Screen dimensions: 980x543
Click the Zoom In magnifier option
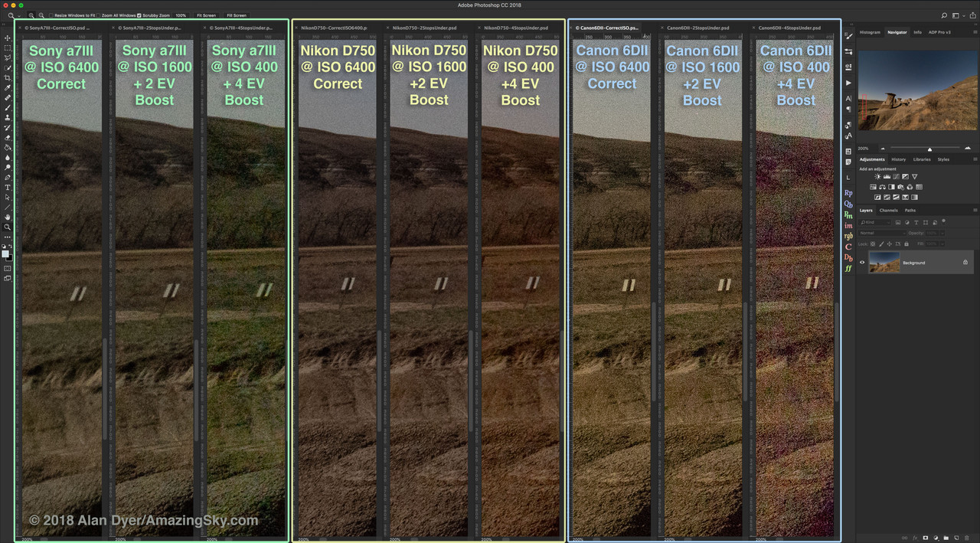(31, 15)
